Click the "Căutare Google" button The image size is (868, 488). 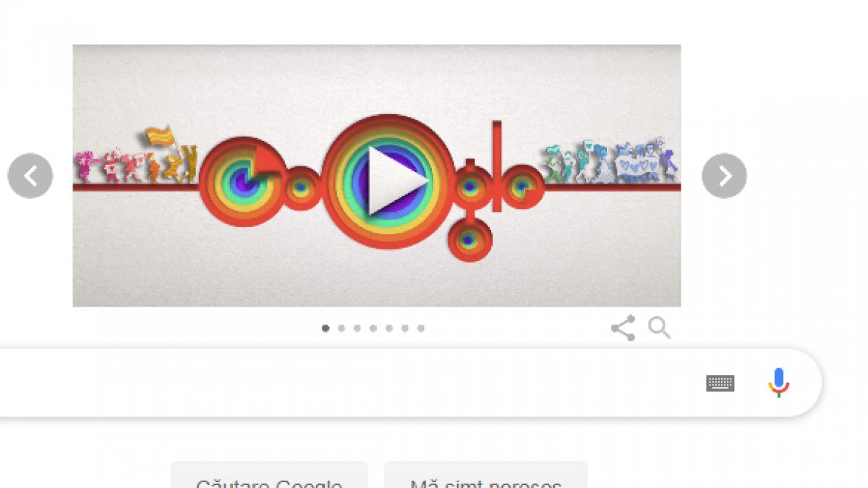(x=269, y=476)
